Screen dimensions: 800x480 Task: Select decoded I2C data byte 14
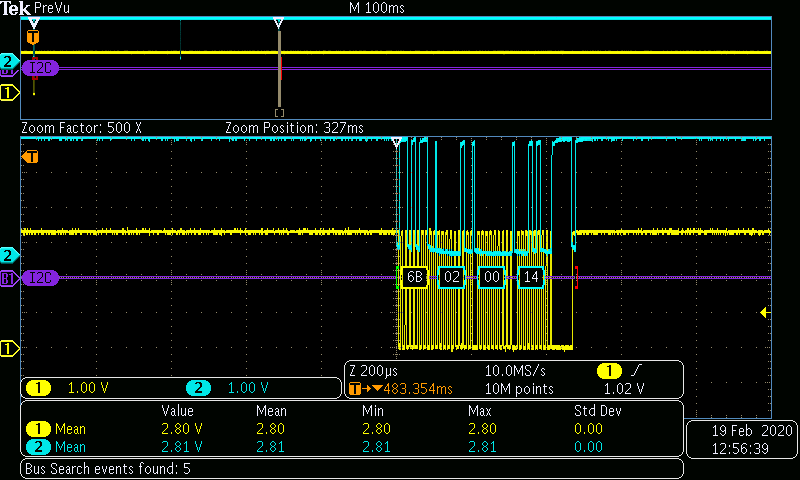(x=531, y=277)
